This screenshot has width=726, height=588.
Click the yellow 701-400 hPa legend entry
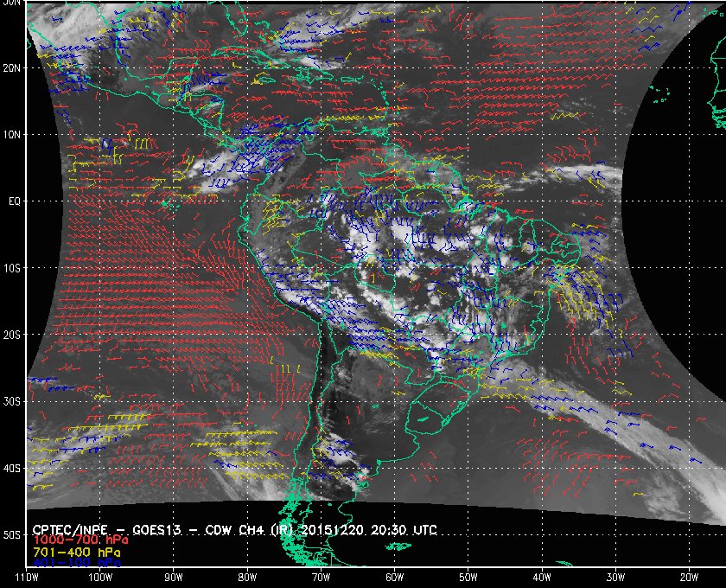pyautogui.click(x=76, y=553)
